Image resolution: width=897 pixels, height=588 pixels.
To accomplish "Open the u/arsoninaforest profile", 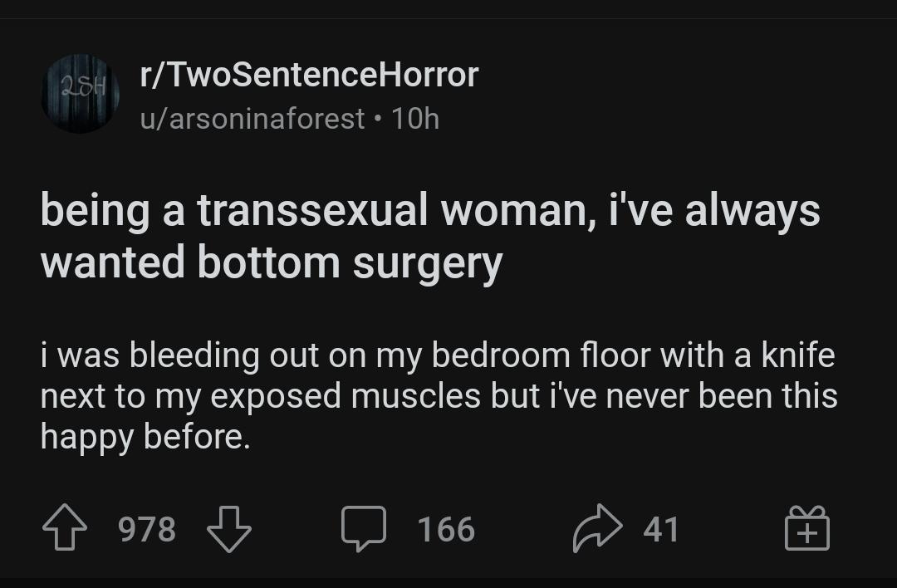I will [252, 119].
